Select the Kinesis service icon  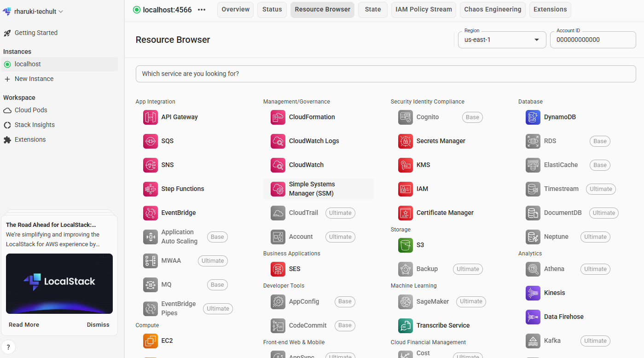tap(533, 293)
